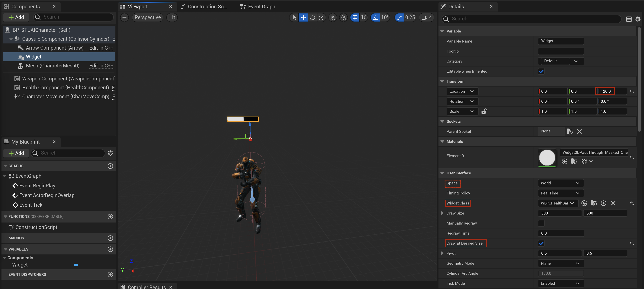Click Add button in My Blueprint panel
This screenshot has width=644, height=289.
point(16,153)
